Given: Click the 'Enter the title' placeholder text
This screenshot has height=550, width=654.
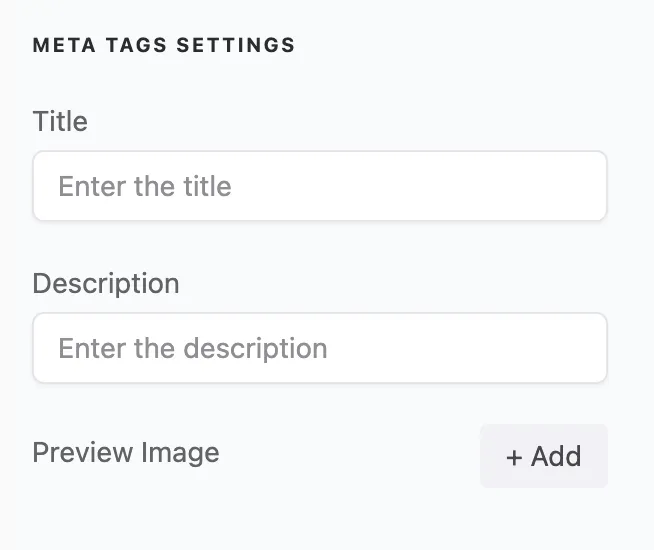Looking at the screenshot, I should [145, 186].
